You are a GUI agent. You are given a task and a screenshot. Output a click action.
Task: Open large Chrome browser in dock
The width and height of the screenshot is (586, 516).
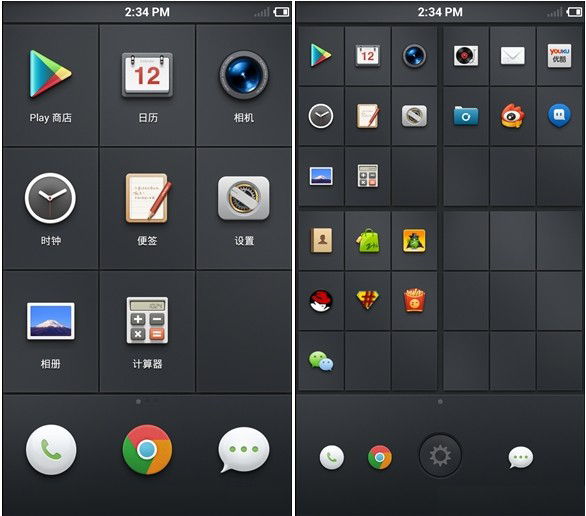(147, 449)
